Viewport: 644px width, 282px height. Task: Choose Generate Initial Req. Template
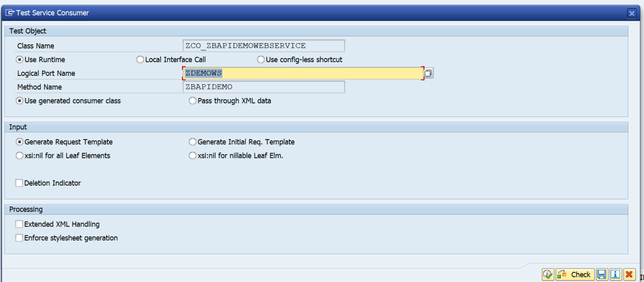point(192,142)
